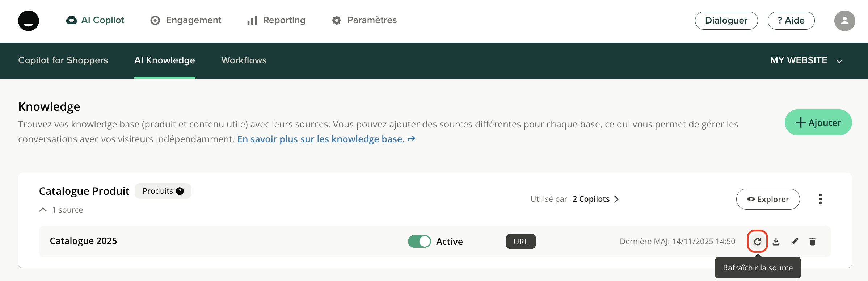The image size is (868, 281).
Task: Open the MY WEBSITE dropdown
Action: pyautogui.click(x=806, y=60)
